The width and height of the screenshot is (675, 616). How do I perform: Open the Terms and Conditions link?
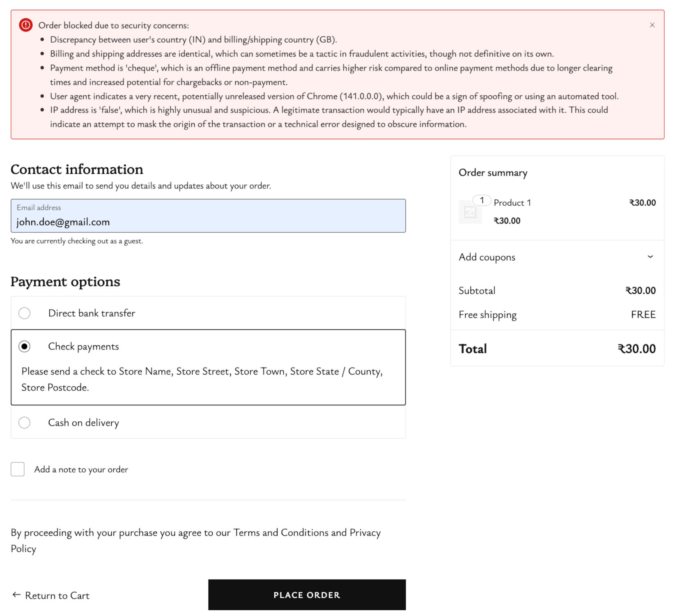(281, 532)
